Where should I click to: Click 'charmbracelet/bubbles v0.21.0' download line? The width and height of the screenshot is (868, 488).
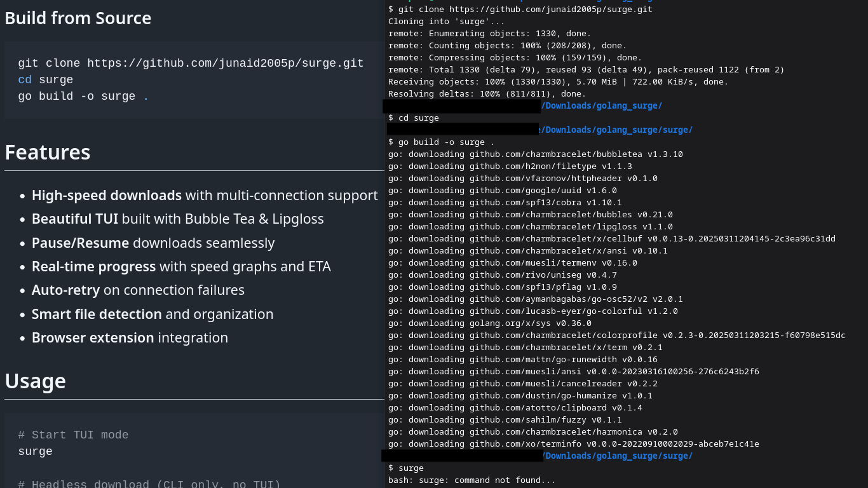531,215
